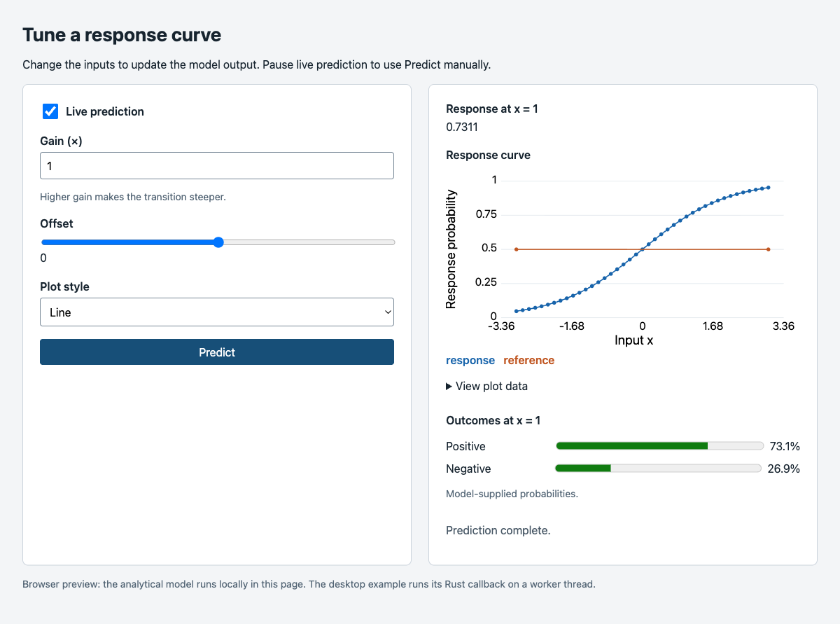
Task: Click the Model-supplied probabilities note
Action: (x=512, y=494)
